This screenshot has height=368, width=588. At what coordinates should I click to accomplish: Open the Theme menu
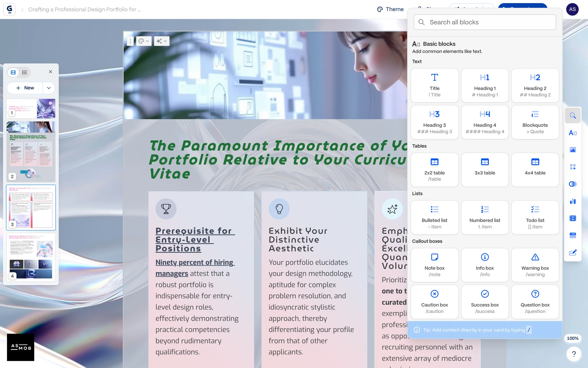pyautogui.click(x=390, y=9)
